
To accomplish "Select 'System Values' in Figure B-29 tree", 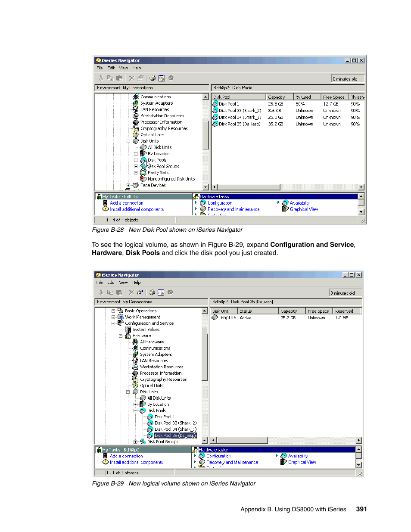I will tap(146, 330).
